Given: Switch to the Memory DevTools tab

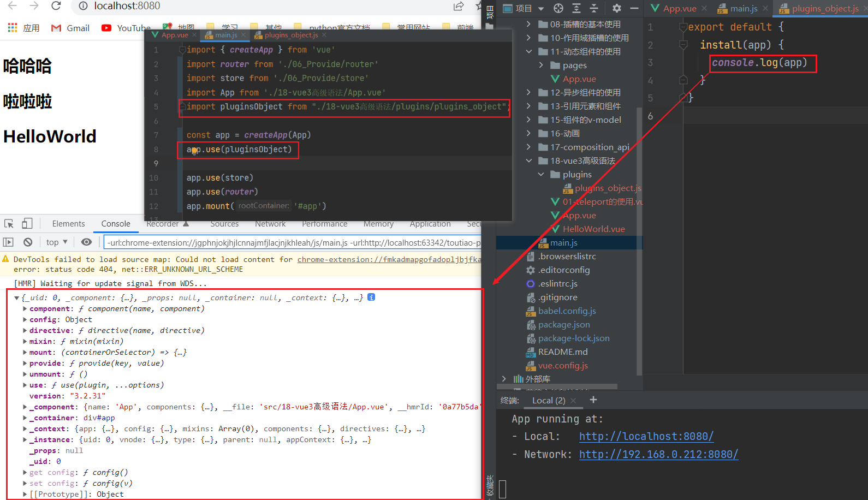Looking at the screenshot, I should 378,224.
